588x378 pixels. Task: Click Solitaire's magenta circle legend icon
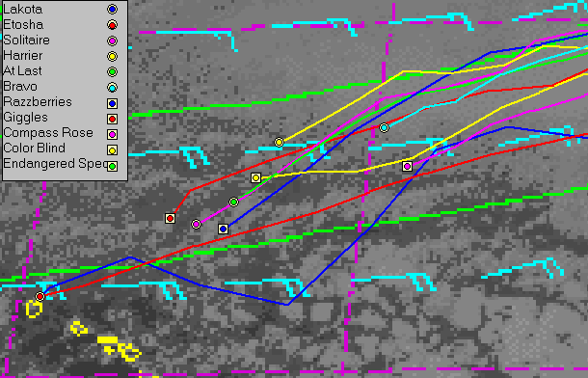coord(112,40)
